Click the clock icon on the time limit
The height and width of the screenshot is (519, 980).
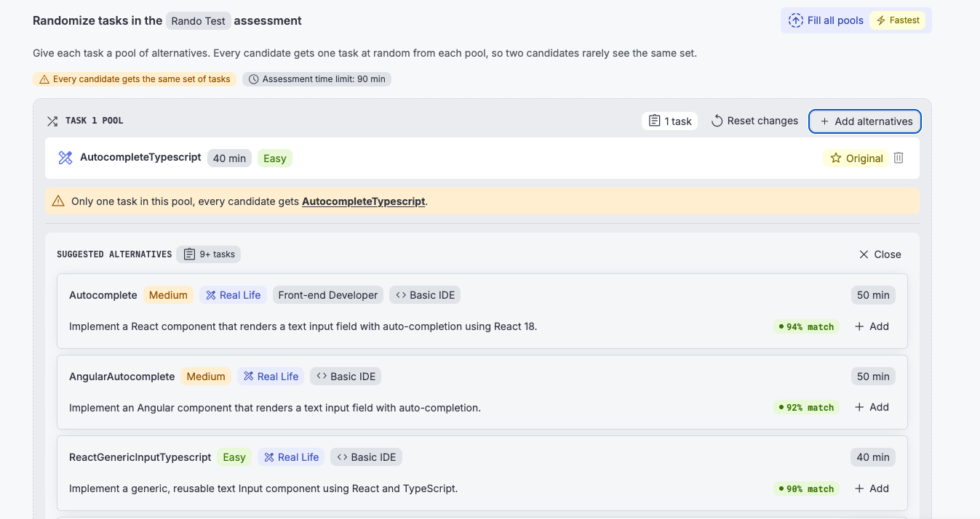254,79
